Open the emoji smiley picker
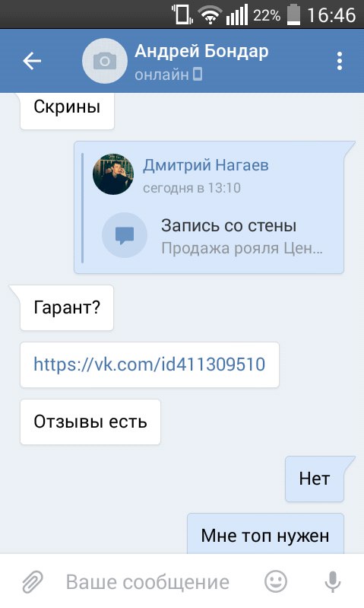 pyautogui.click(x=275, y=581)
